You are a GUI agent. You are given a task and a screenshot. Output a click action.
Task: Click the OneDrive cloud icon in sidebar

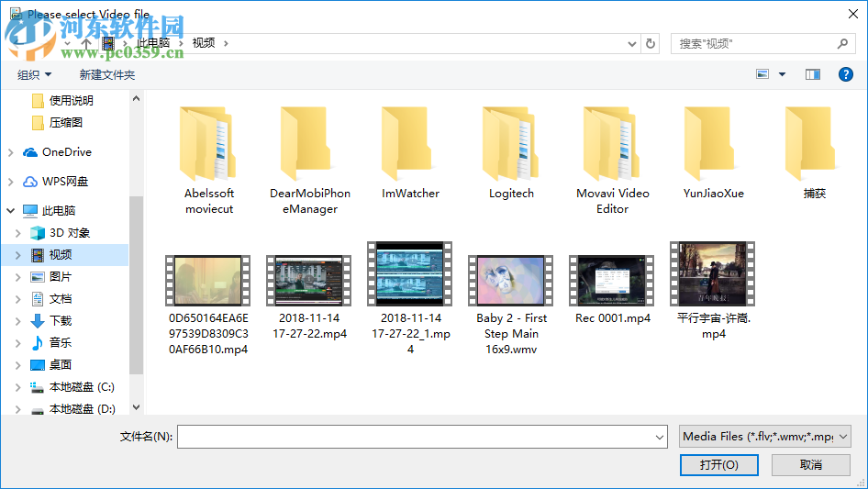[30, 151]
